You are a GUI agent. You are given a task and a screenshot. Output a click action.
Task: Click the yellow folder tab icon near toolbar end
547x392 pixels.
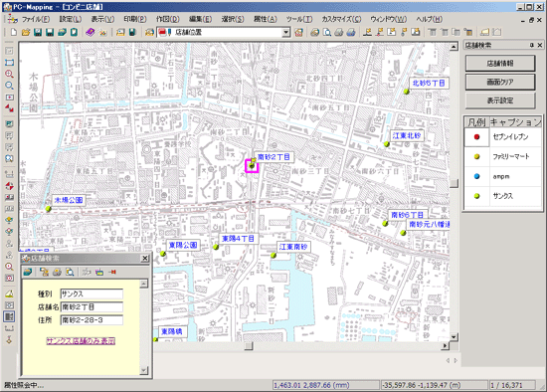484,33
